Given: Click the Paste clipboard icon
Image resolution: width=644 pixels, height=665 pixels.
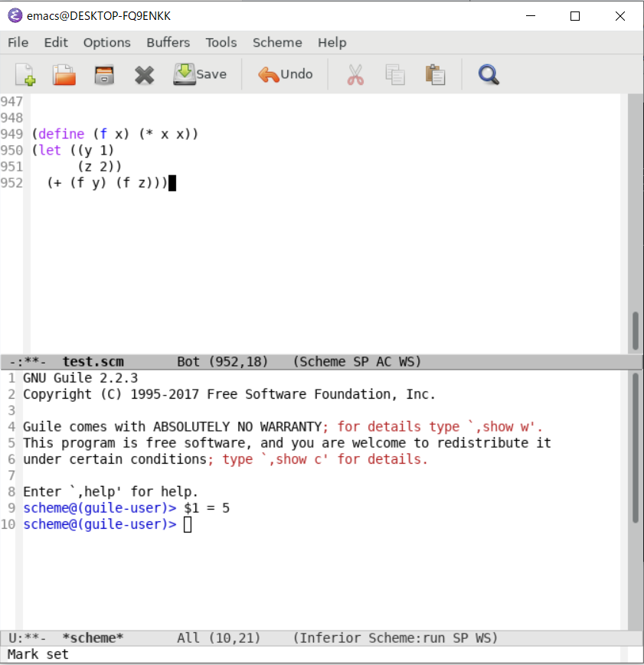Looking at the screenshot, I should pyautogui.click(x=435, y=75).
